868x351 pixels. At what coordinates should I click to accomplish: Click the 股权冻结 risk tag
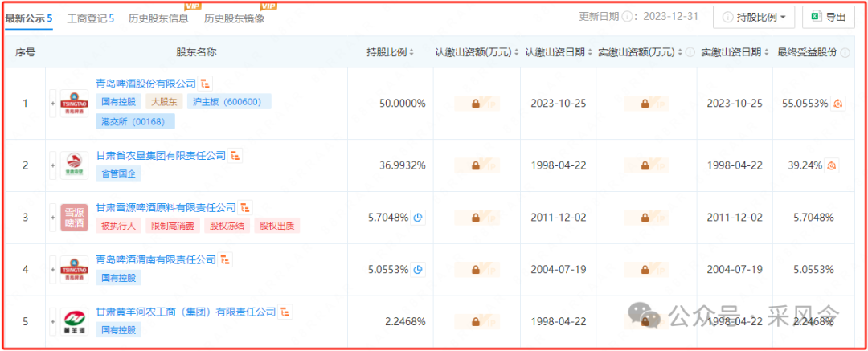pos(227,226)
